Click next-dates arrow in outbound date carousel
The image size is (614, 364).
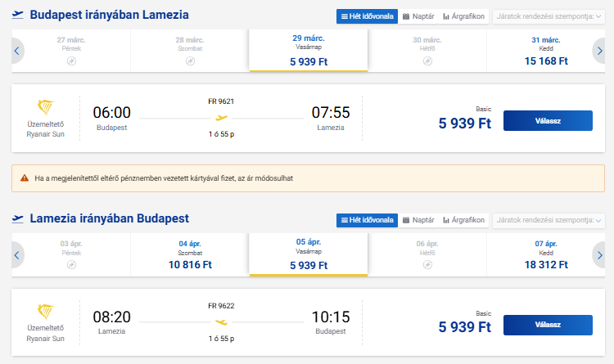coord(599,51)
